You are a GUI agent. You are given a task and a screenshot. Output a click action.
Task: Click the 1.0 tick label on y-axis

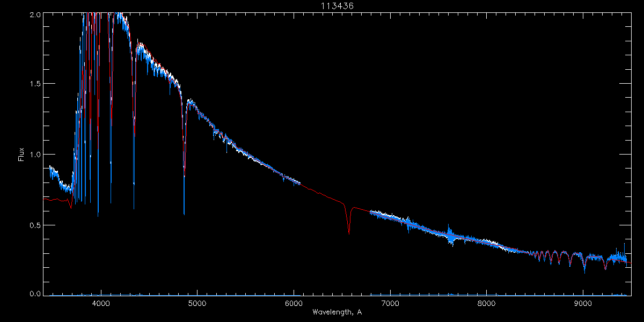pos(35,155)
